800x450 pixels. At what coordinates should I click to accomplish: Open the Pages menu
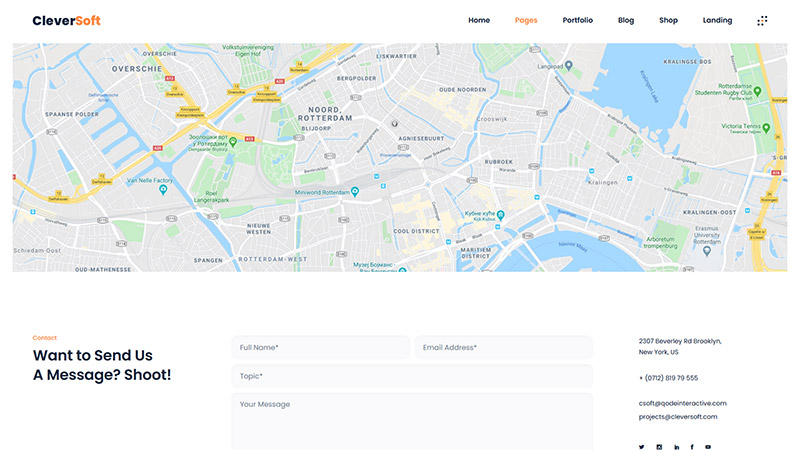526,20
